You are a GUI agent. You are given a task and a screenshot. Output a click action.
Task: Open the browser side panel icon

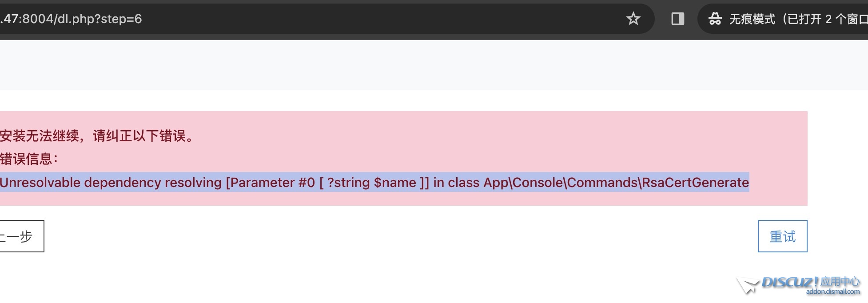677,19
